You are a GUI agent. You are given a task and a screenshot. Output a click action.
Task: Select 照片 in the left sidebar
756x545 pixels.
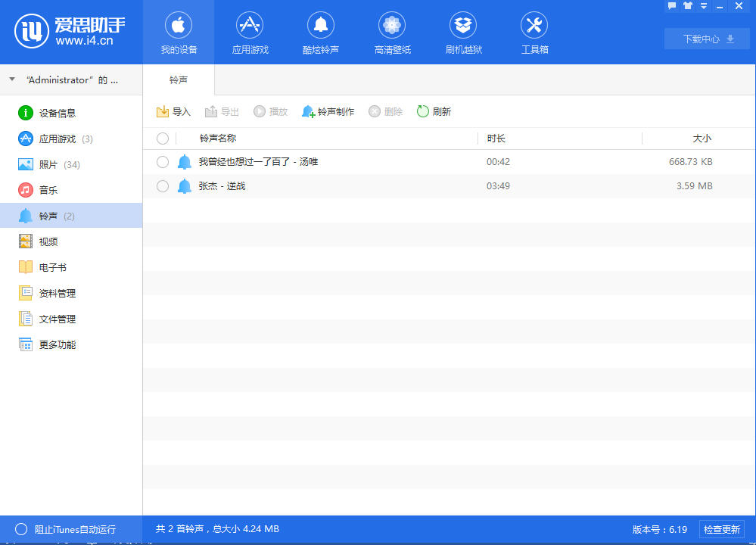pyautogui.click(x=48, y=165)
